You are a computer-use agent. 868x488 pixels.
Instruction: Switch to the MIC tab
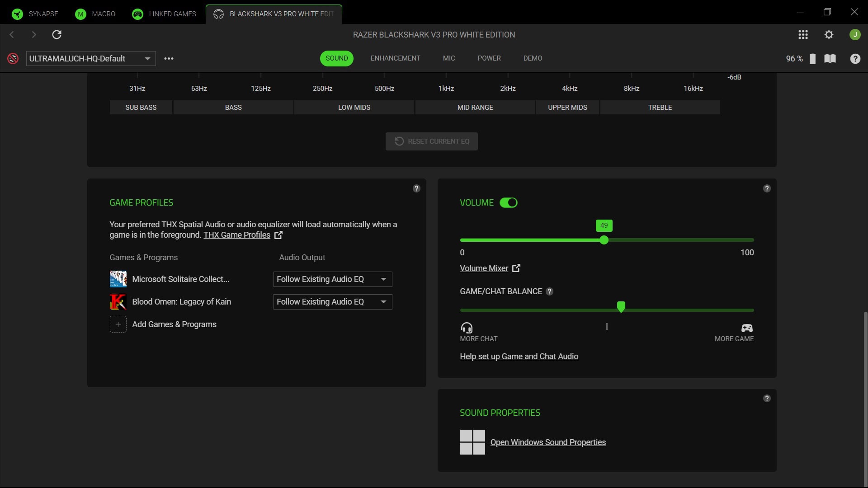click(x=449, y=58)
